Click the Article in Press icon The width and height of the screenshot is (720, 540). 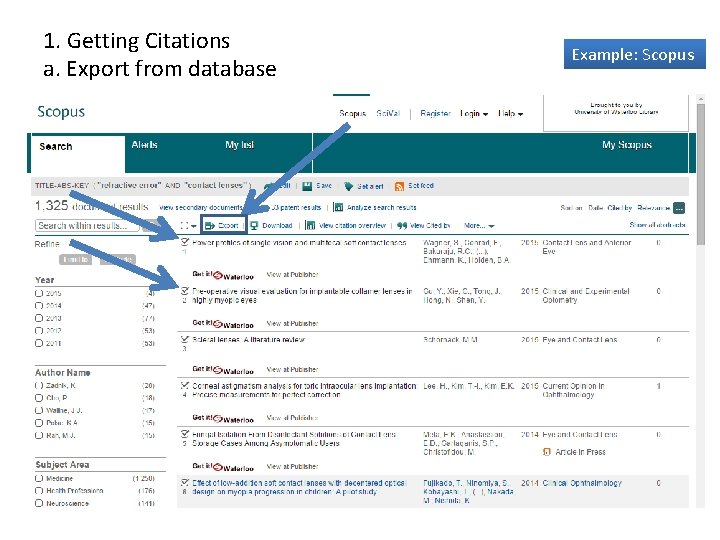coord(546,452)
